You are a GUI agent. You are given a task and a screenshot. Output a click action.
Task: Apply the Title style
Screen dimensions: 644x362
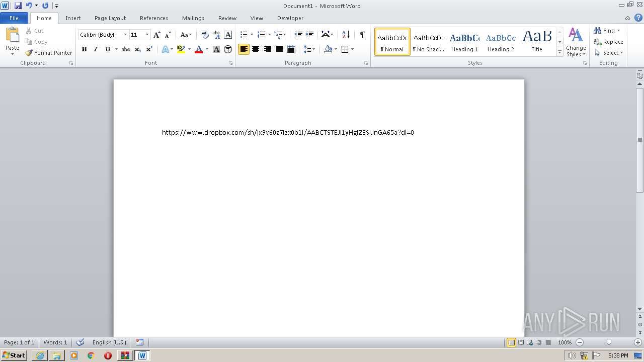[537, 42]
